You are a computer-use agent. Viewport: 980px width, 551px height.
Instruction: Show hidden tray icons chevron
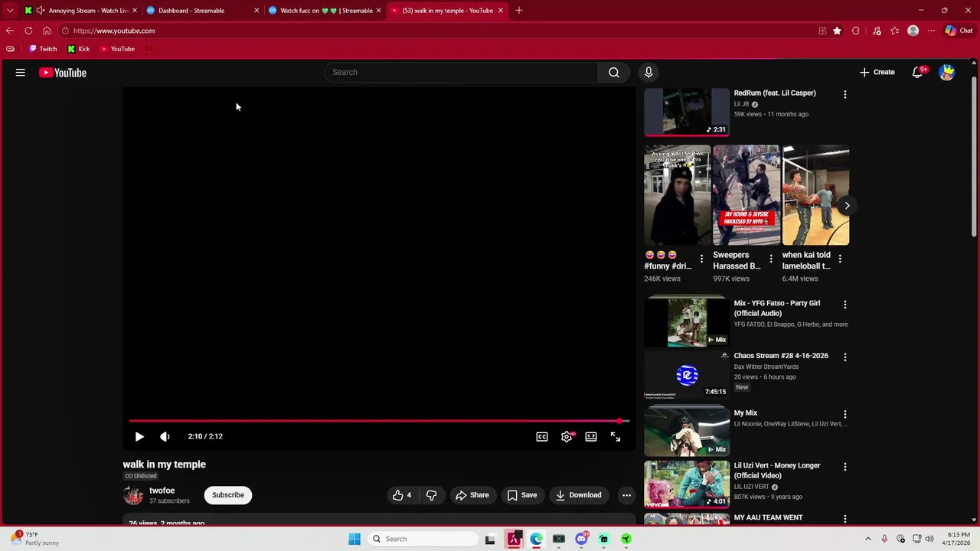coord(868,539)
